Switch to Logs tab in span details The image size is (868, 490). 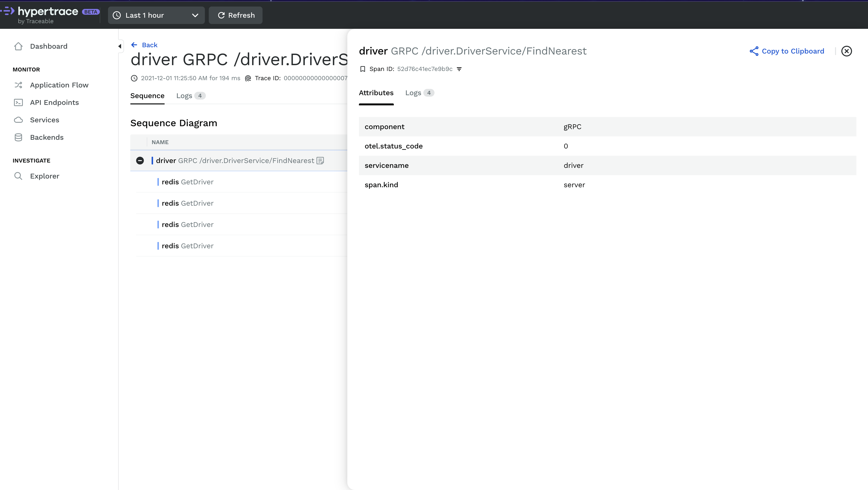[419, 93]
